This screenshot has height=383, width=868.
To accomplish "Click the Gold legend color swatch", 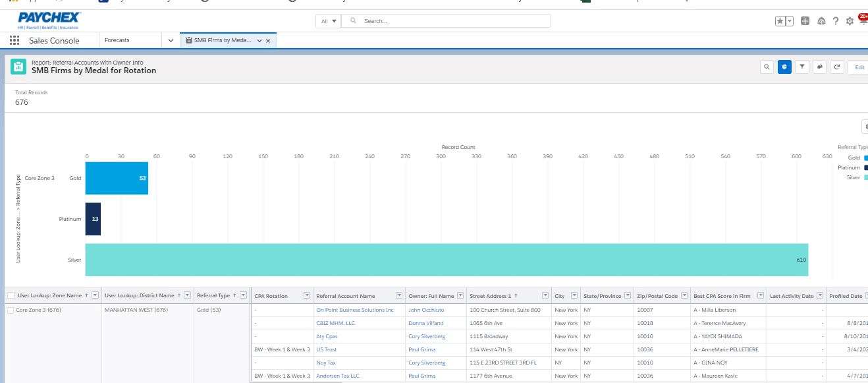I will tap(865, 158).
